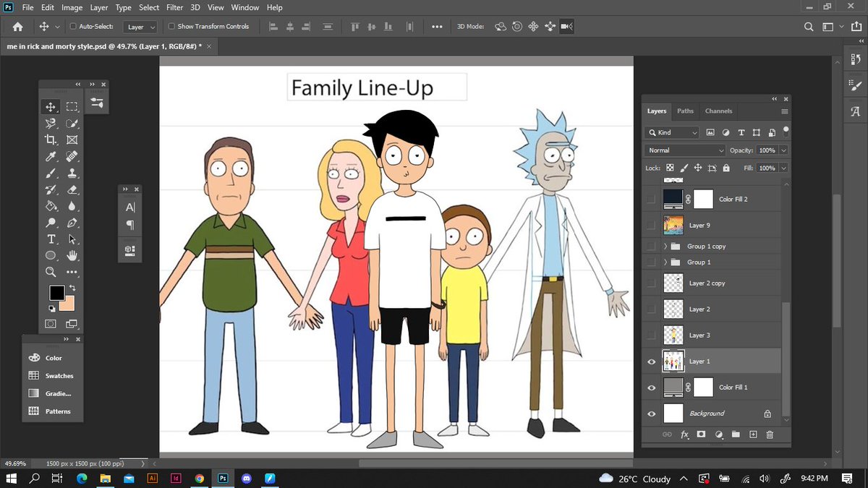Screen dimensions: 868x488
Task: Select the Lasso tool
Action: (x=51, y=124)
